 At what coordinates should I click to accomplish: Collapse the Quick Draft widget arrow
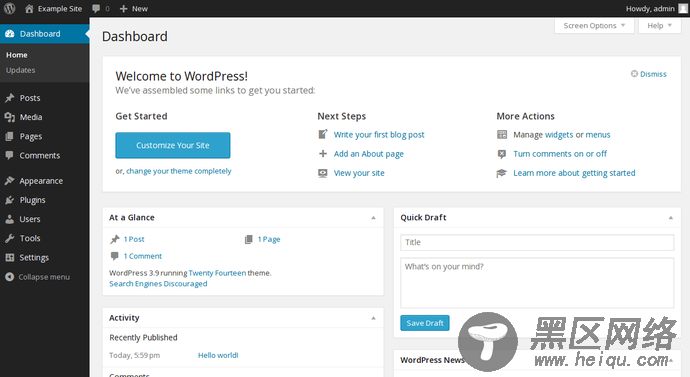pos(671,218)
